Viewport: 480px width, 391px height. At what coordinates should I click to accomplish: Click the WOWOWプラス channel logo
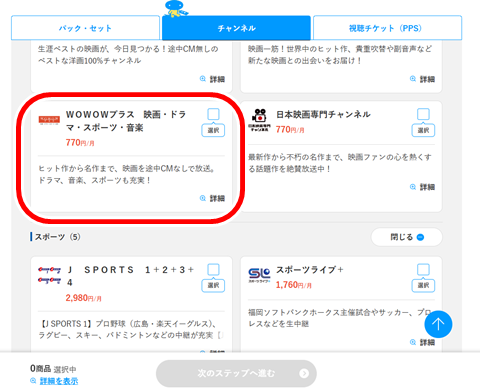[49, 120]
